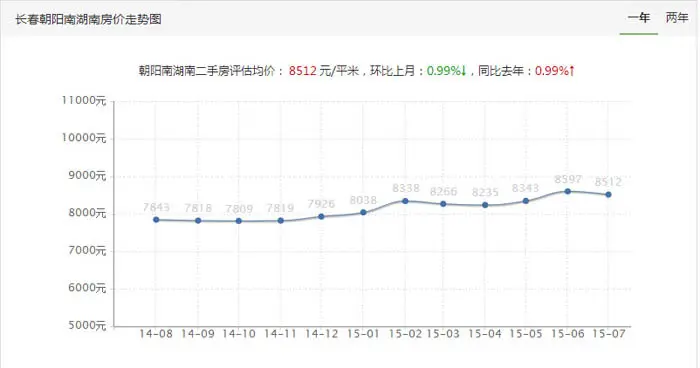Click the 5000元 y-axis label

point(87,325)
